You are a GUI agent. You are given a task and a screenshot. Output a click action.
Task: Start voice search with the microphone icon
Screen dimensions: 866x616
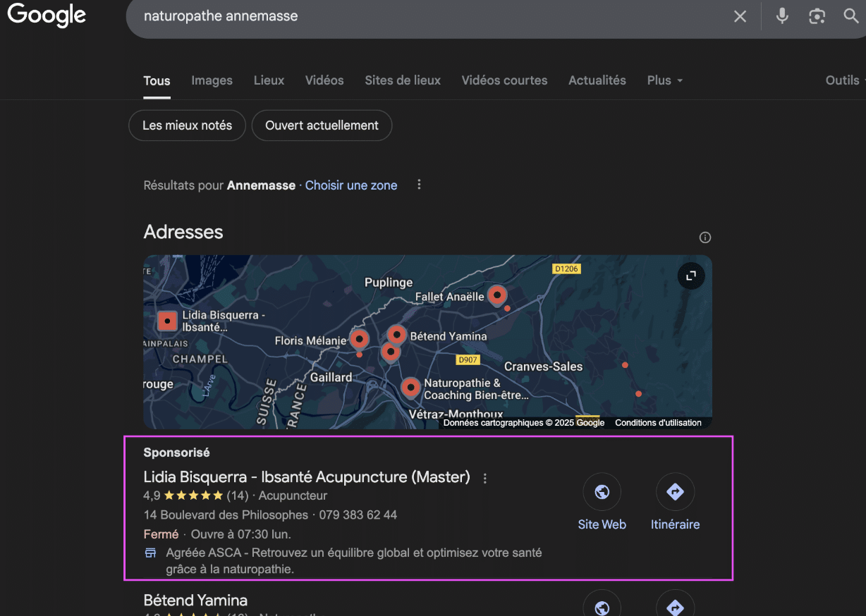coord(782,16)
